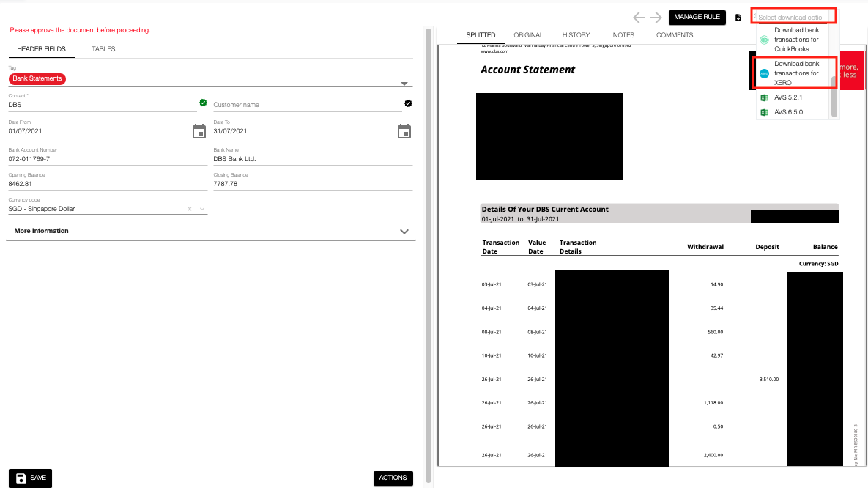Screen dimensions: 868x488
Task: Clear the currency code with the X icon
Action: [189, 209]
